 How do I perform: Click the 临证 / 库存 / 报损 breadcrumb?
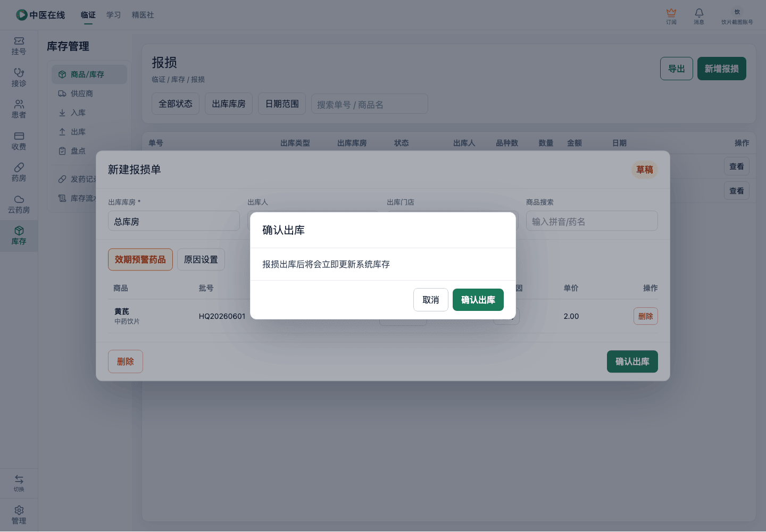click(x=178, y=79)
